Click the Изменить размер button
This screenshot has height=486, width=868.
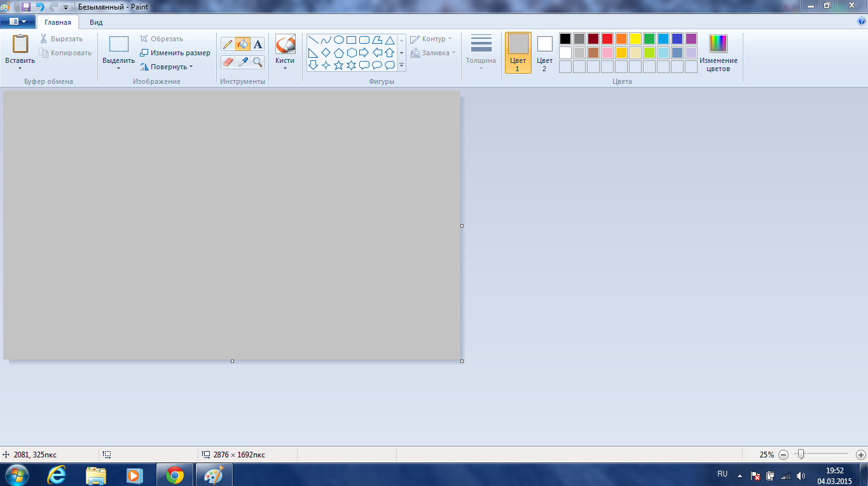pyautogui.click(x=175, y=53)
